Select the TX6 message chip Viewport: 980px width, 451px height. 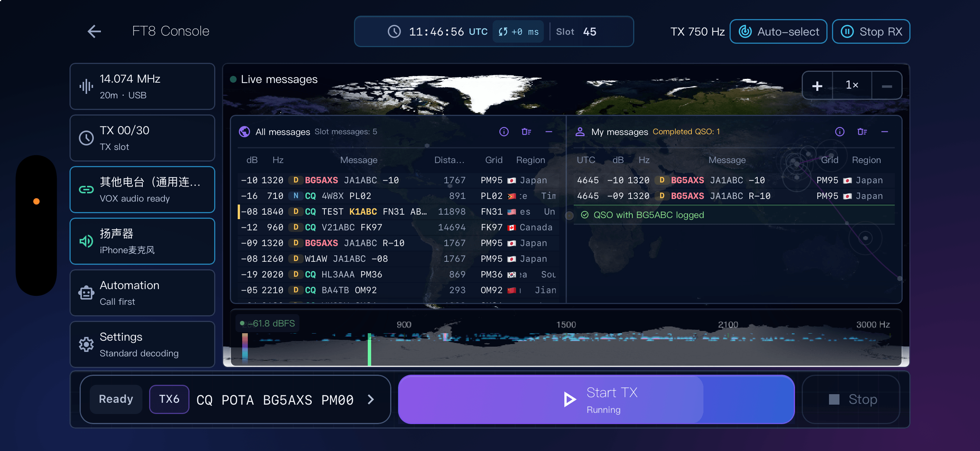[x=169, y=399]
